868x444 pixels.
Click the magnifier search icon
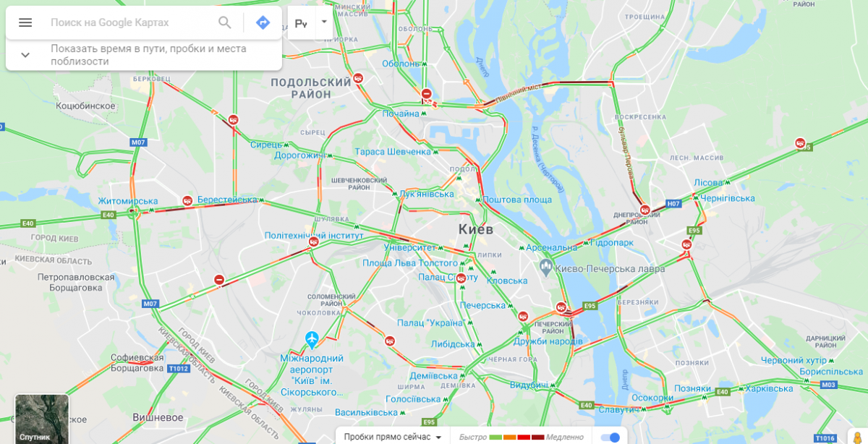point(225,22)
